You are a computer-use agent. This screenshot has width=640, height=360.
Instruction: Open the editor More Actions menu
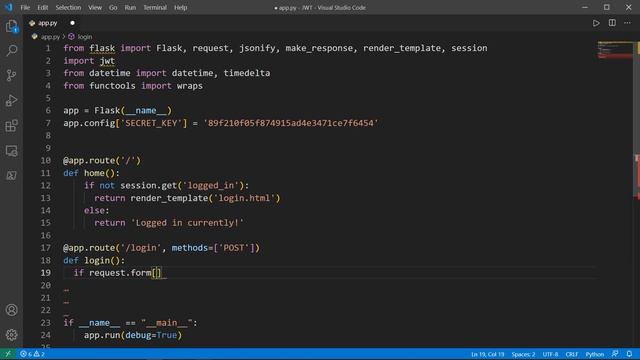[x=627, y=23]
